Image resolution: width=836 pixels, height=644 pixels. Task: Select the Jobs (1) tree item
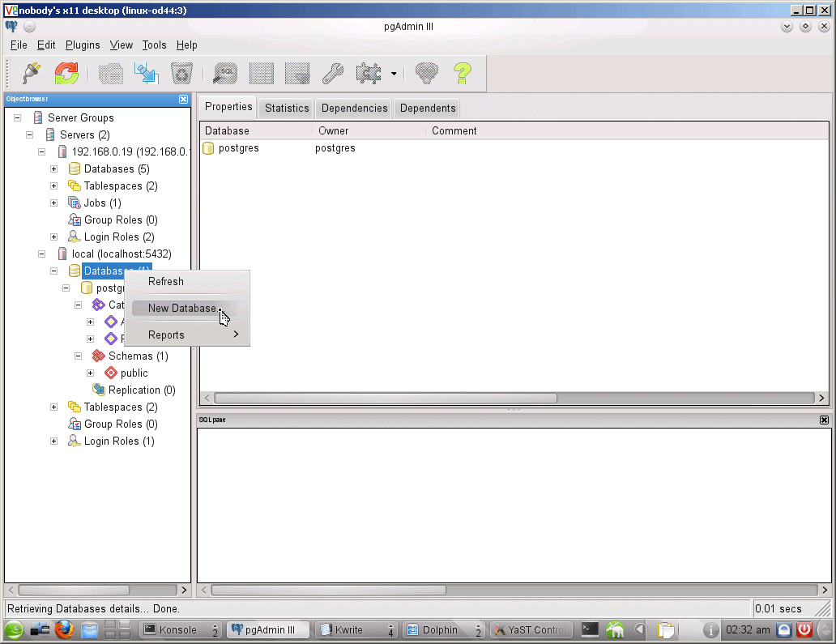click(x=95, y=203)
